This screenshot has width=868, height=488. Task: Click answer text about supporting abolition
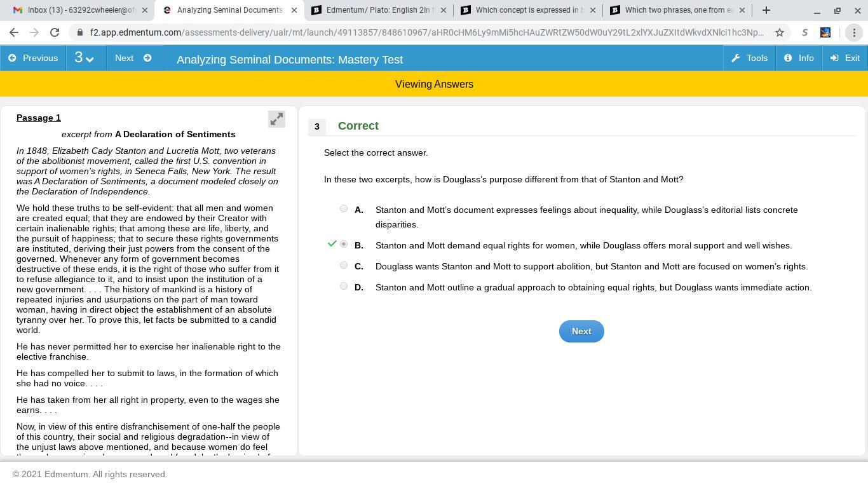(592, 266)
